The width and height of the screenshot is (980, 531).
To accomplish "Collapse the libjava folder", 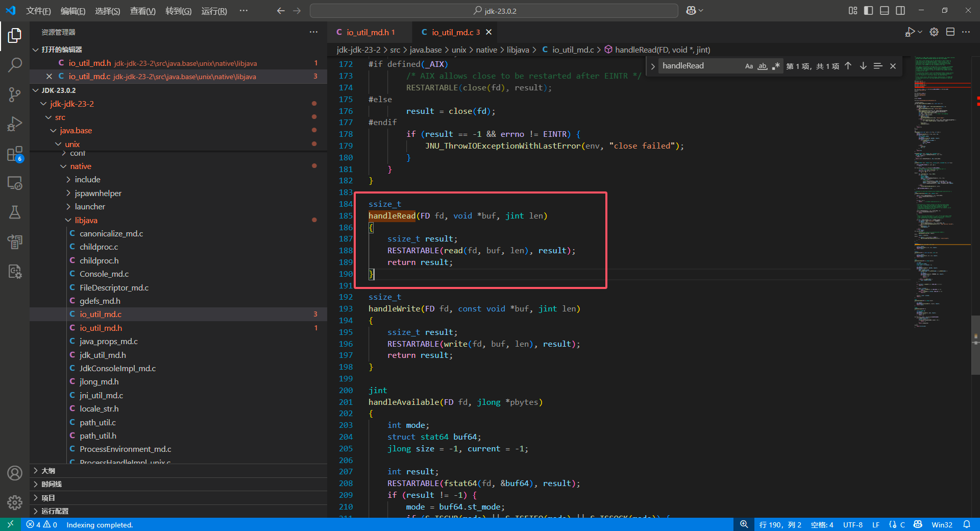I will pos(86,220).
